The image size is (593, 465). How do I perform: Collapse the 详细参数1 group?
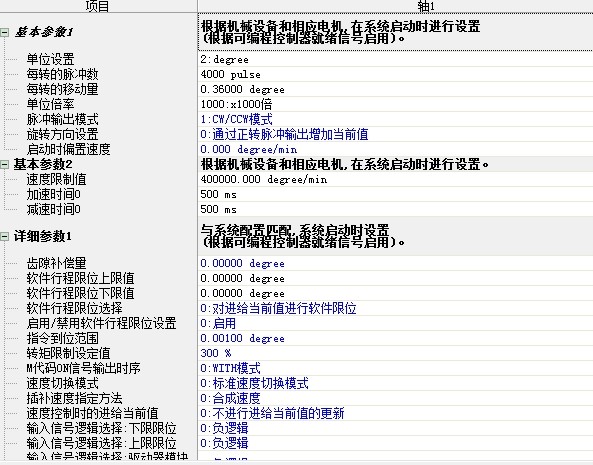[5, 237]
